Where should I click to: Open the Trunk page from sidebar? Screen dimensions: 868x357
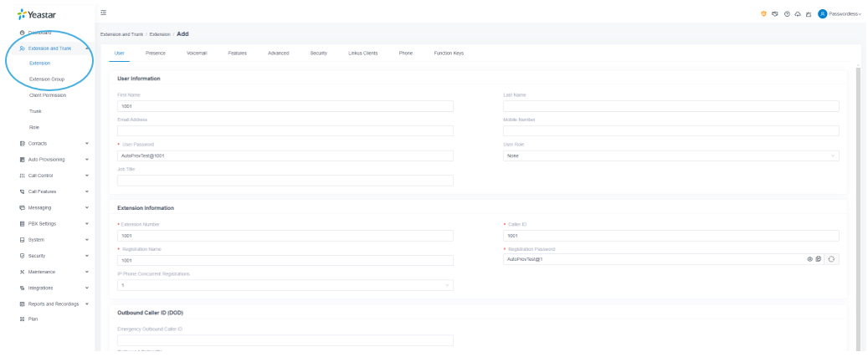[x=35, y=111]
